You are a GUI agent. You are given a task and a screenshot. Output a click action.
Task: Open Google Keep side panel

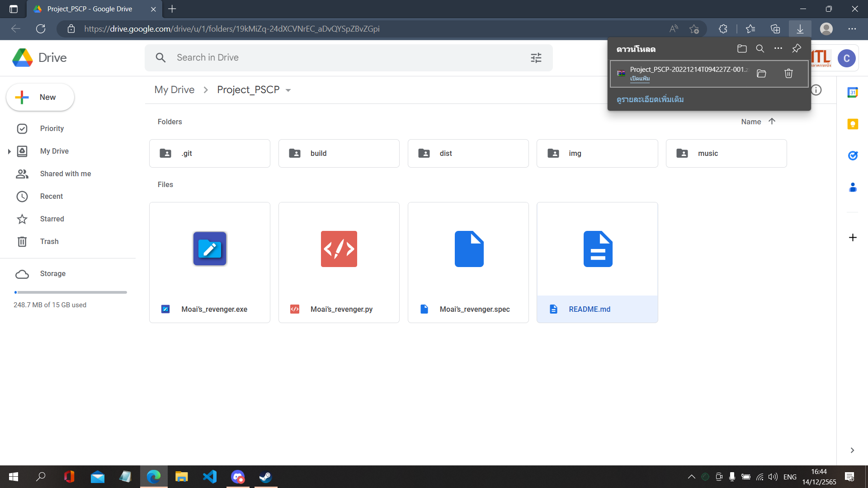(x=853, y=124)
